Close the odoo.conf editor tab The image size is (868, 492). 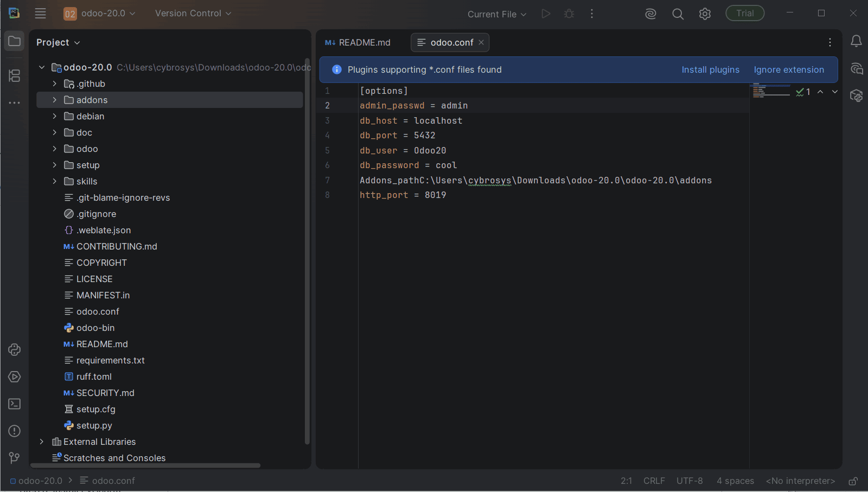tap(481, 42)
